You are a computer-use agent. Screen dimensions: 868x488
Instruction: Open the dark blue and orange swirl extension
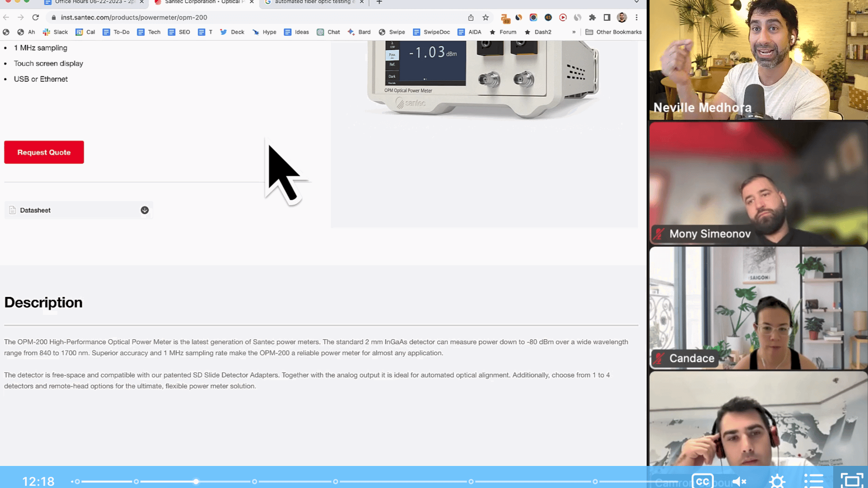tap(519, 17)
